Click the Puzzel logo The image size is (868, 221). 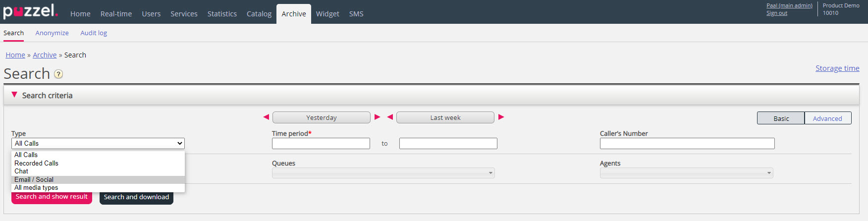(31, 11)
